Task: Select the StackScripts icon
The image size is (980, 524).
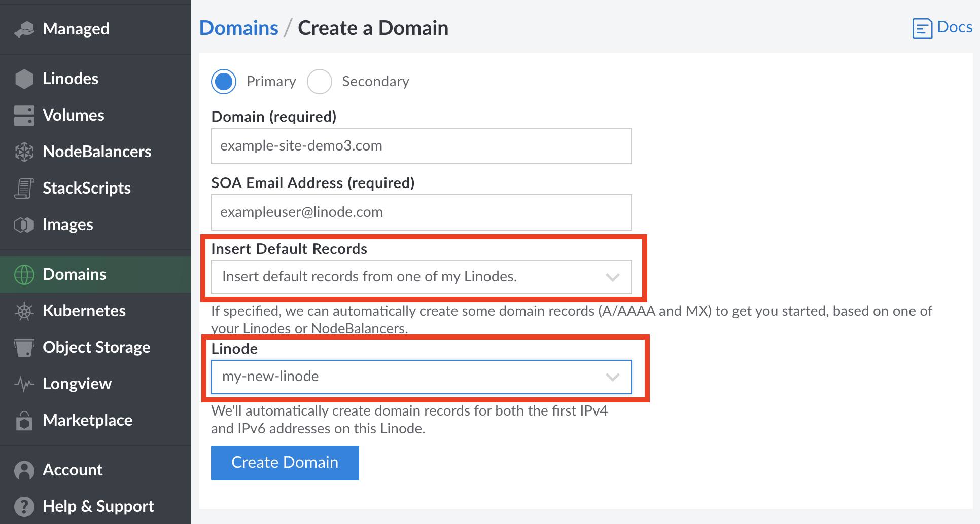Action: tap(23, 188)
